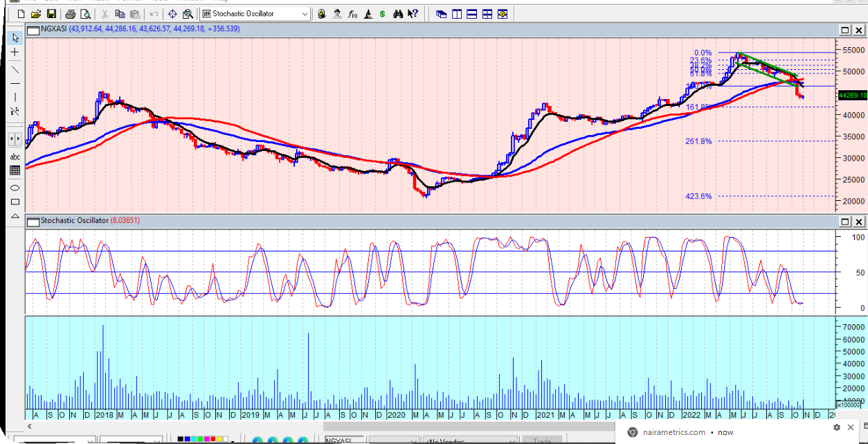Toggle the tile windows vertically layout
The width and height of the screenshot is (868, 444).
(456, 14)
